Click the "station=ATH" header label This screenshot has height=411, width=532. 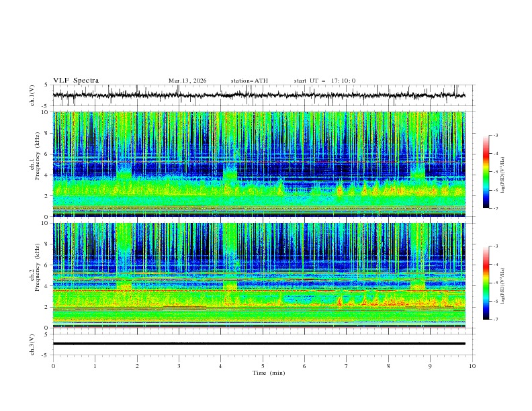[249, 81]
